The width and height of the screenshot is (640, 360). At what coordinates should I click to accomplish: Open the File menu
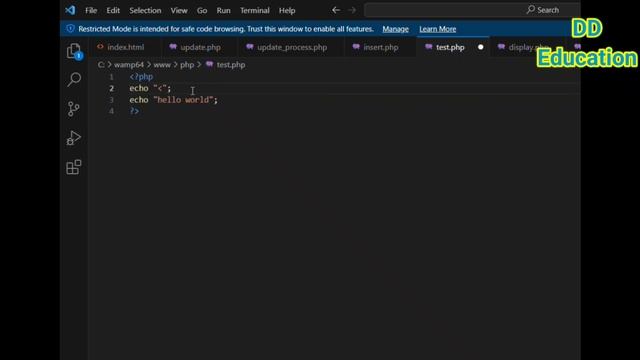[x=91, y=11]
